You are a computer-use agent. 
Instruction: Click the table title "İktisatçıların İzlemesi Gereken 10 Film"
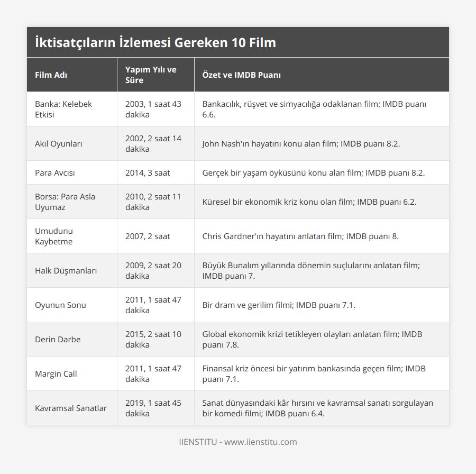[155, 42]
